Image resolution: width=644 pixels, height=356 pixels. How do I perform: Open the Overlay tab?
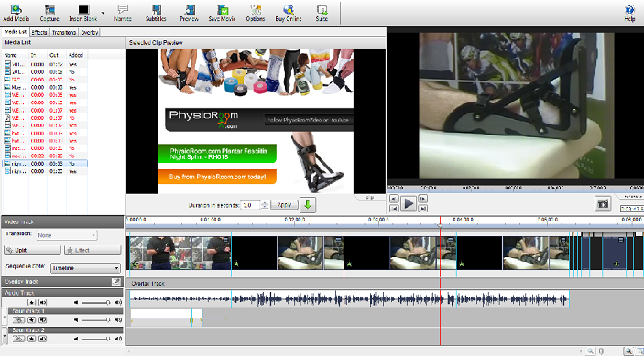pos(89,32)
